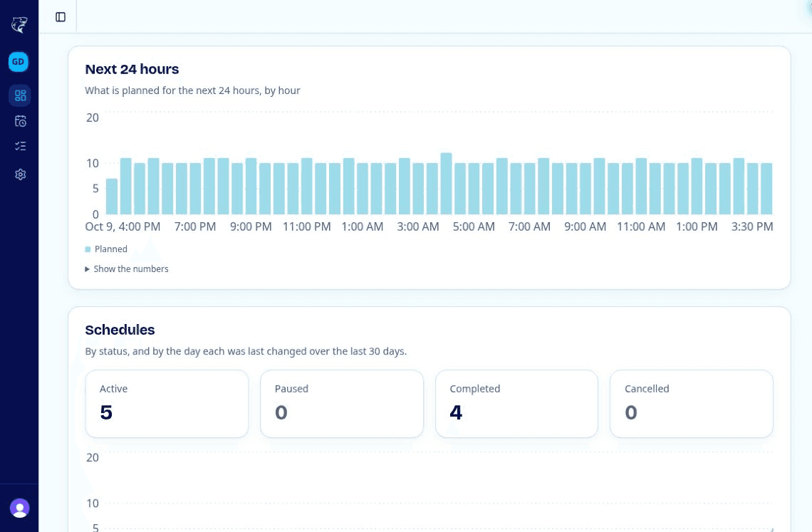Click the "5:00 AM" axis label
The width and height of the screenshot is (812, 532).
point(474,227)
